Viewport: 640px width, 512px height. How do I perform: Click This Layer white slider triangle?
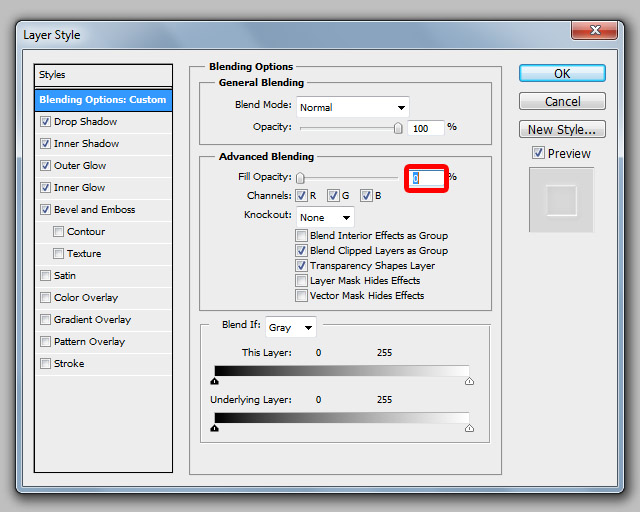pyautogui.click(x=469, y=381)
